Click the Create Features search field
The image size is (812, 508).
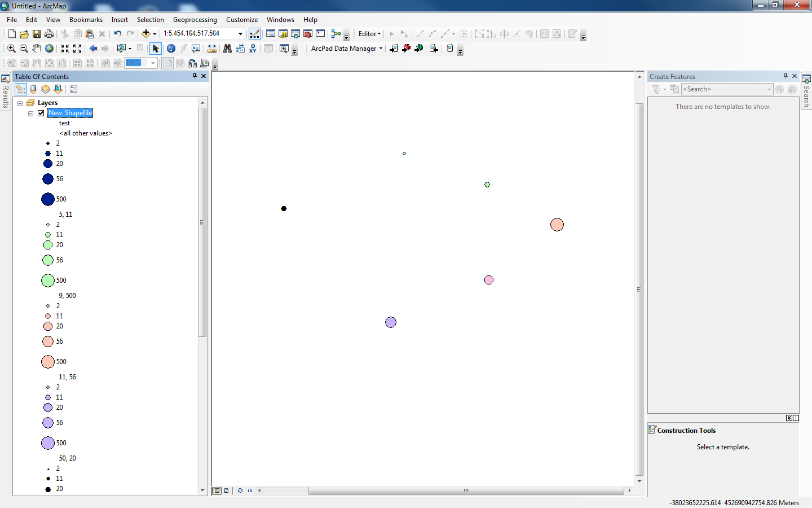click(727, 89)
